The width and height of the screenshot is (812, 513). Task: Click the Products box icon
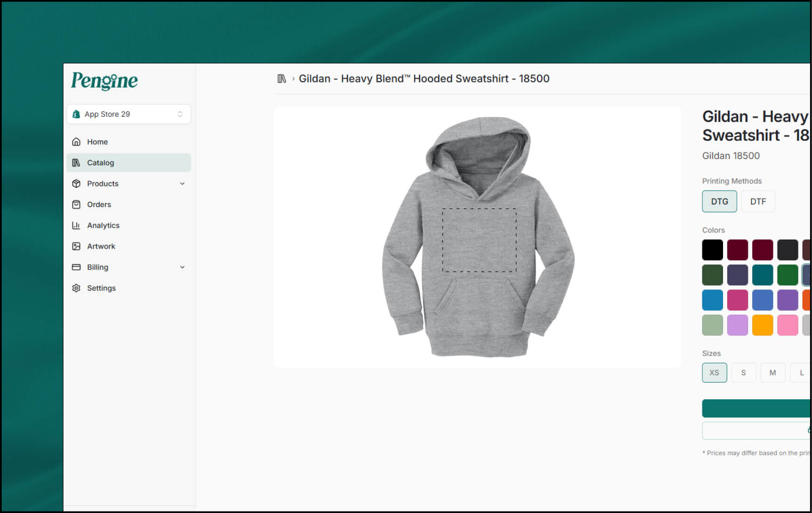coord(77,184)
